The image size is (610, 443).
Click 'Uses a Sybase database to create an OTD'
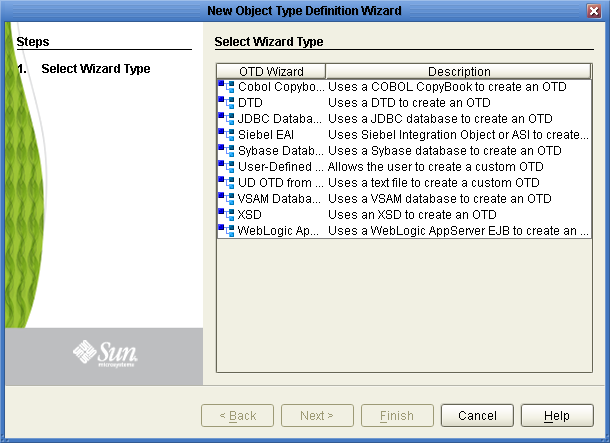pyautogui.click(x=445, y=151)
